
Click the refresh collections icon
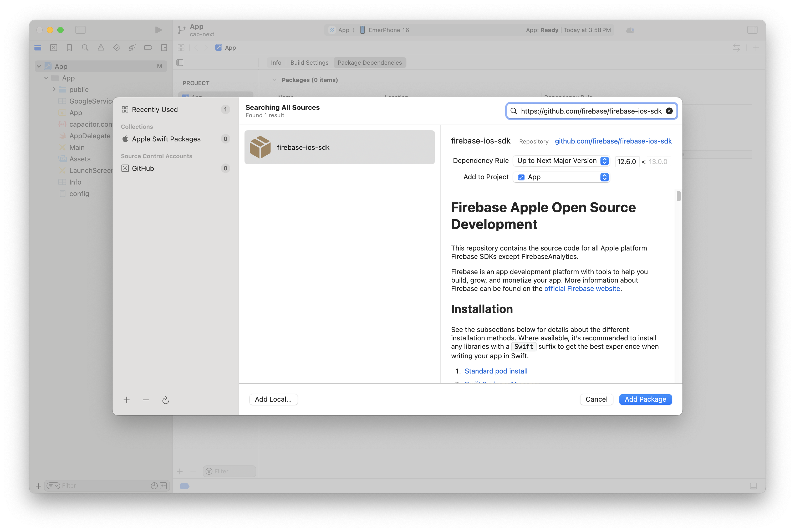coord(166,400)
